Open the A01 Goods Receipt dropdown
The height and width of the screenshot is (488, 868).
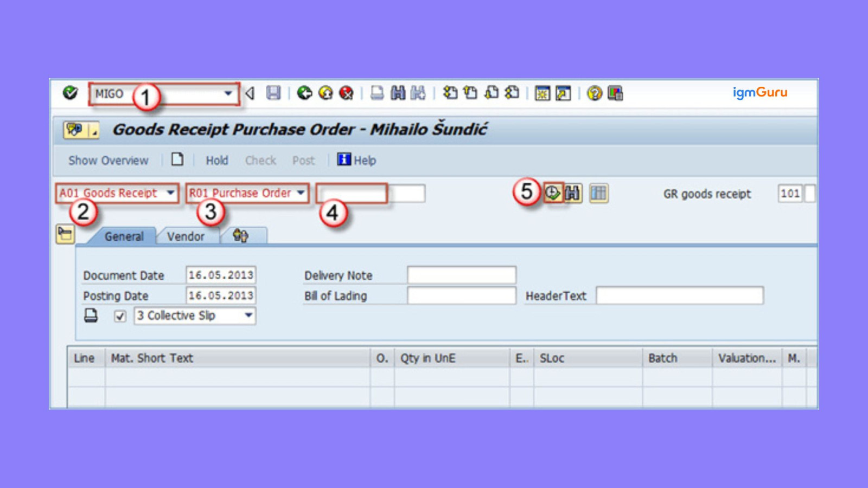[117, 193]
